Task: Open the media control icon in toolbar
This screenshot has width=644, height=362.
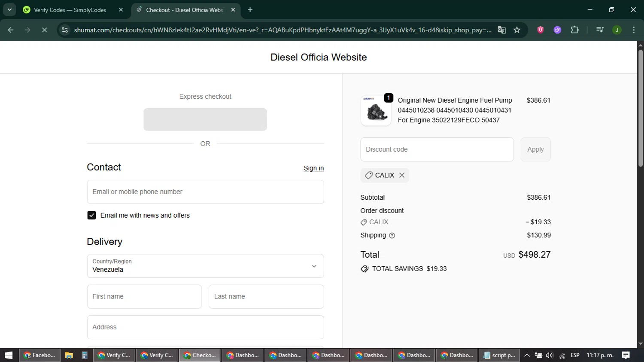Action: pyautogui.click(x=600, y=30)
